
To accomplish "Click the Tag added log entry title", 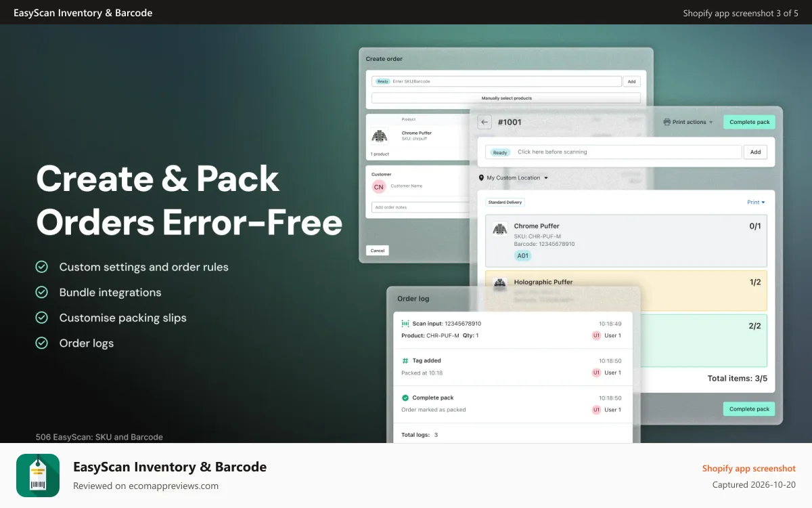I will click(x=426, y=361).
